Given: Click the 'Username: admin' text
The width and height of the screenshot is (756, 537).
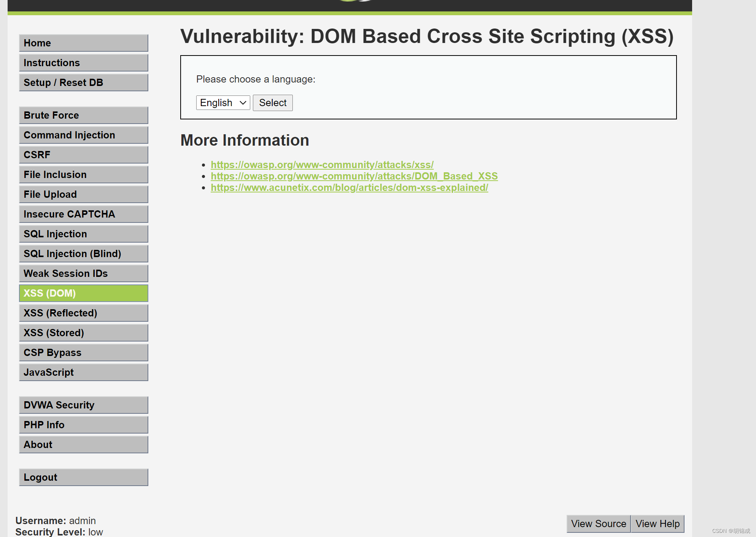Looking at the screenshot, I should (56, 521).
